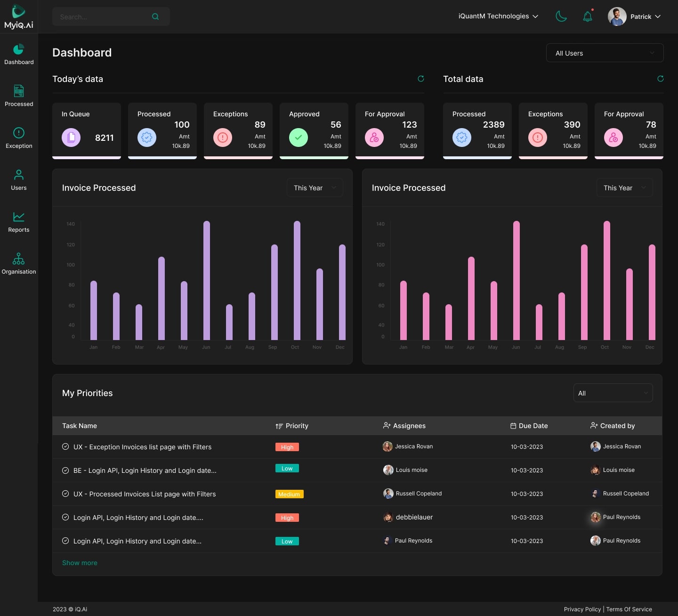Click the purple Jun bar
This screenshot has width=678, height=616.
(207, 280)
